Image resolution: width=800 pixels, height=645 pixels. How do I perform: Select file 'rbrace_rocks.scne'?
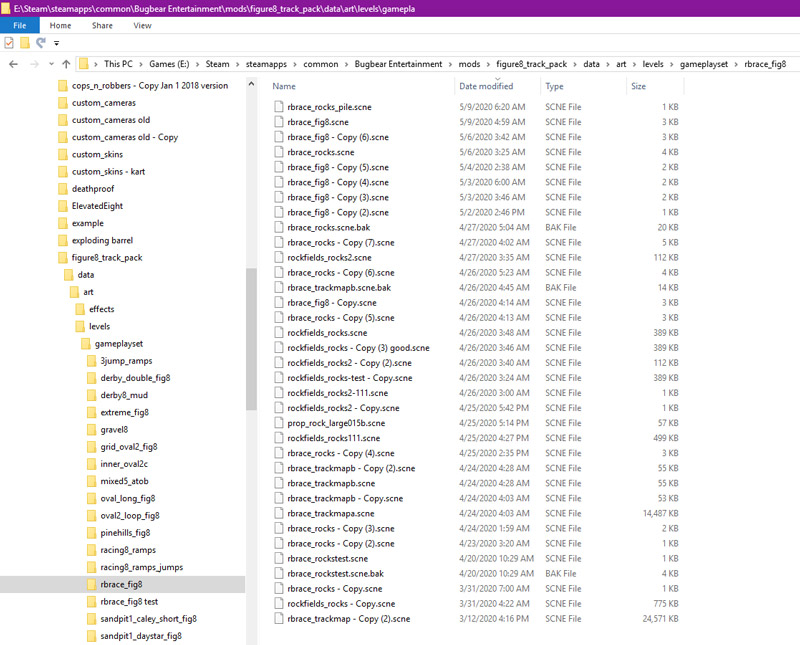point(320,152)
